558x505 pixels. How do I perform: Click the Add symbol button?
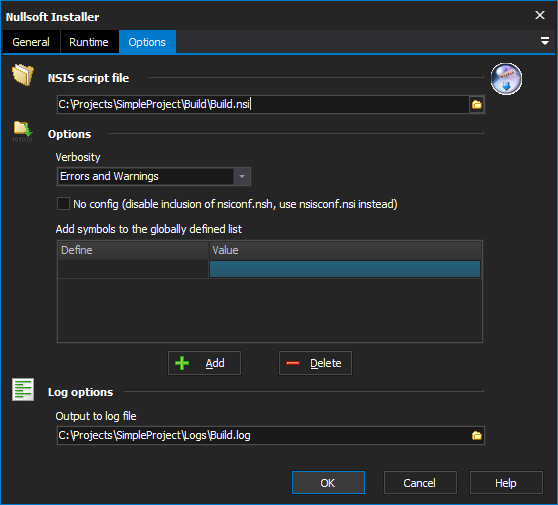pyautogui.click(x=204, y=363)
